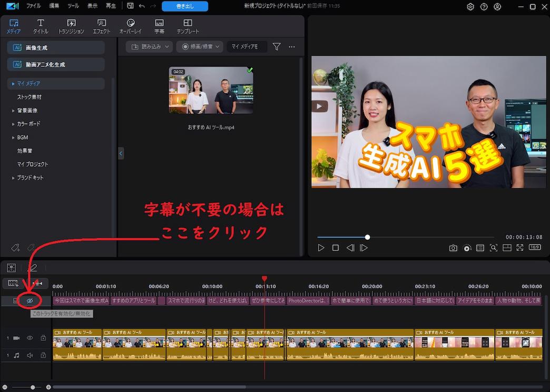550x392 pixels.
Task: Open the 表示 menu
Action: point(92,6)
